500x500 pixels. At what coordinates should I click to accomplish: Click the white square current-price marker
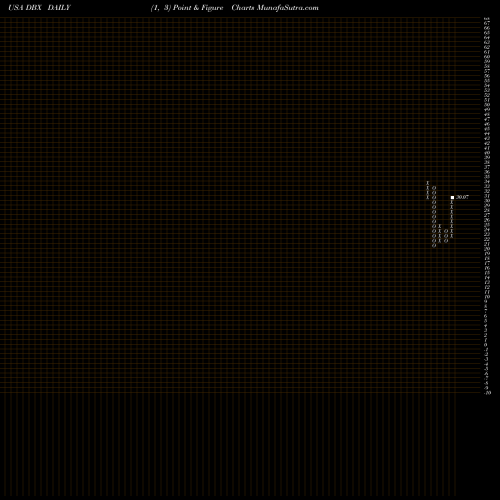pyautogui.click(x=452, y=197)
